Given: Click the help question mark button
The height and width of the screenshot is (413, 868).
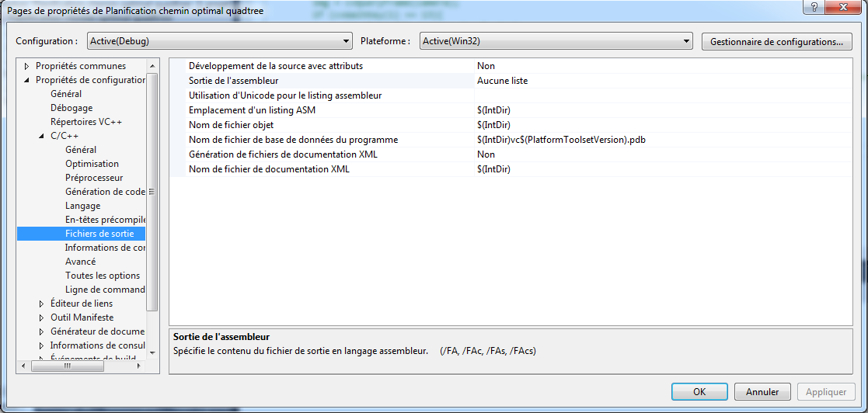Looking at the screenshot, I should [812, 7].
